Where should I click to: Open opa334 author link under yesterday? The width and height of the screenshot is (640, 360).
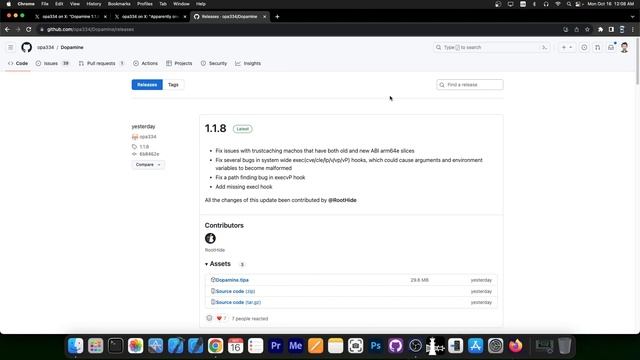coord(148,137)
